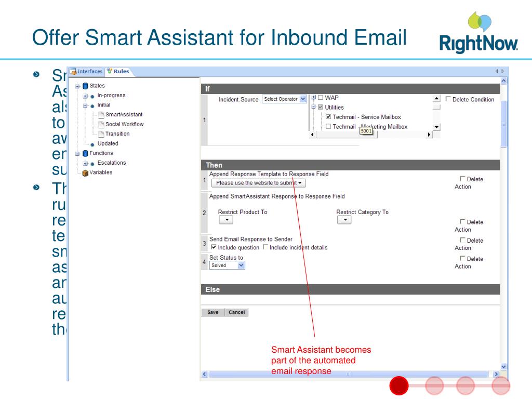Collapse the Initial tree node
Viewport: 532px width, 399px height.
(x=85, y=105)
